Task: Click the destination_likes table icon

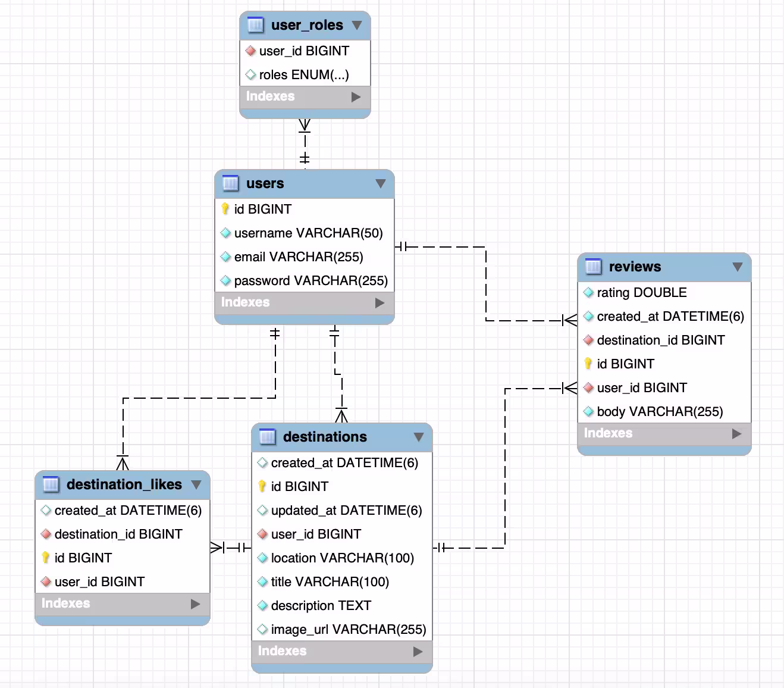Action: pos(51,484)
